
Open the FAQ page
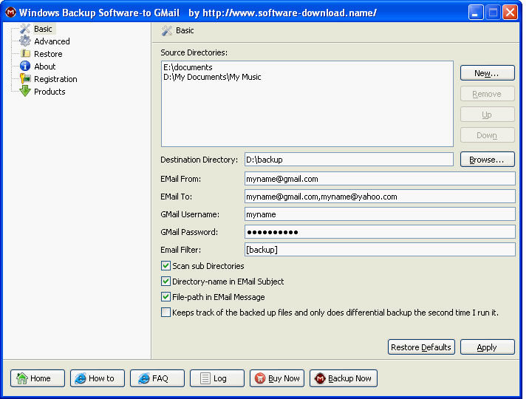157,378
